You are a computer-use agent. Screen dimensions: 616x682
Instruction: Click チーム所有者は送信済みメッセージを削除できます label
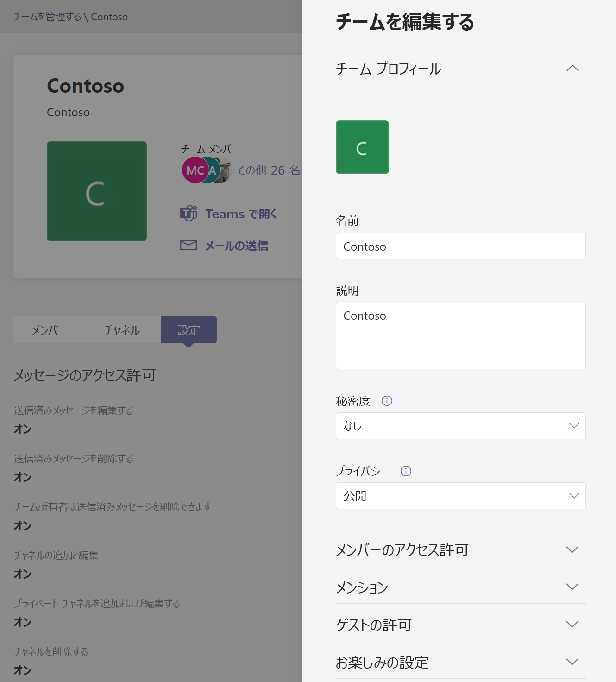coord(113,506)
